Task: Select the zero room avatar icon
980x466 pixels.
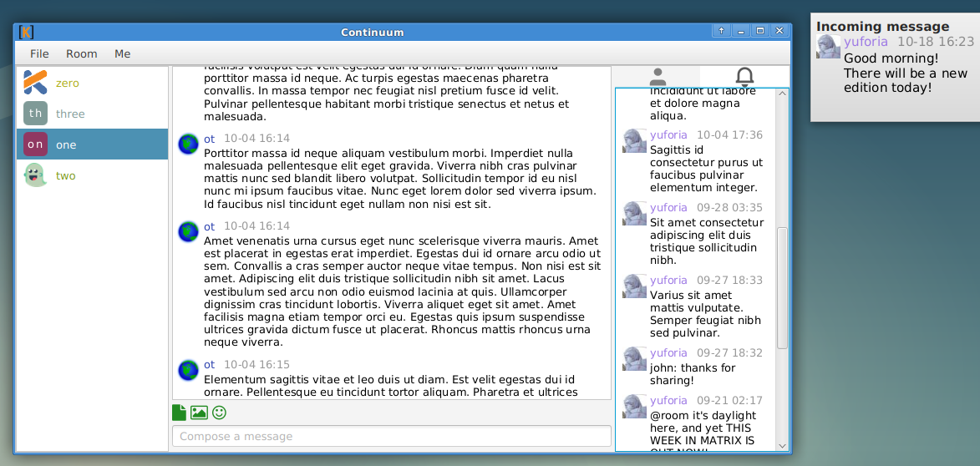Action: (35, 83)
